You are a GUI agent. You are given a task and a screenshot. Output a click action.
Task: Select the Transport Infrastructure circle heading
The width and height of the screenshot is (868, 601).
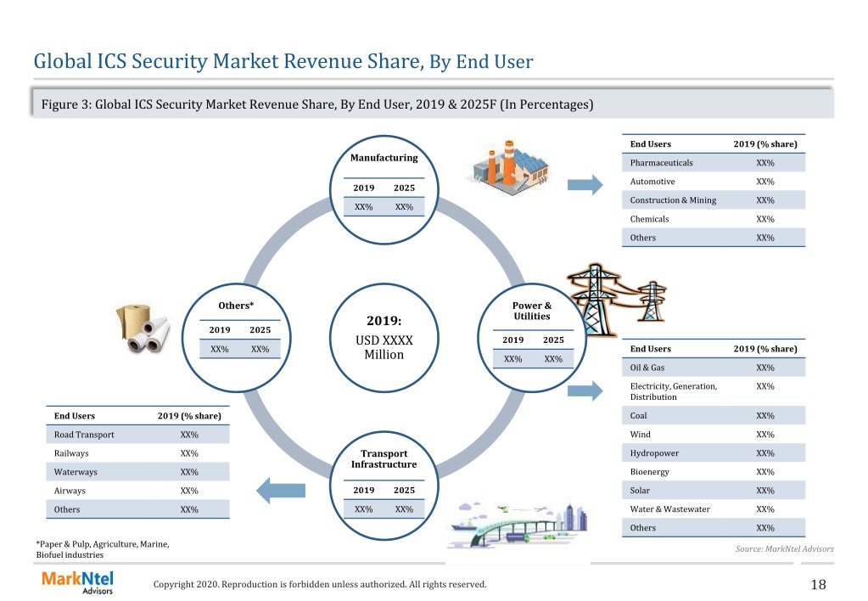pos(384,459)
